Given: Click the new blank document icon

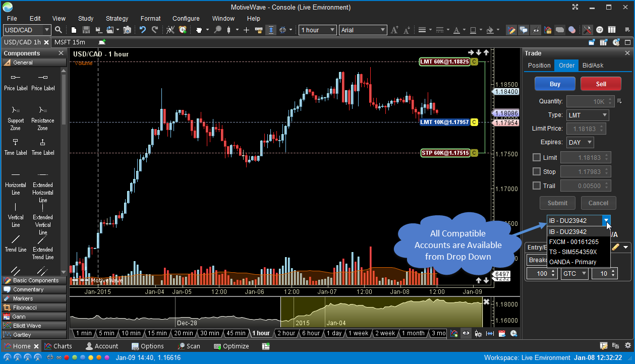Looking at the screenshot, I should pos(74,30).
